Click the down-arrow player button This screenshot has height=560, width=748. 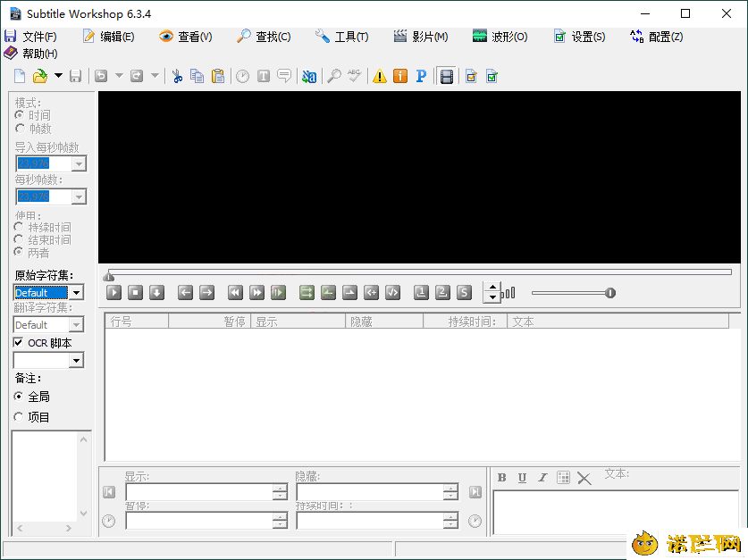coord(157,293)
